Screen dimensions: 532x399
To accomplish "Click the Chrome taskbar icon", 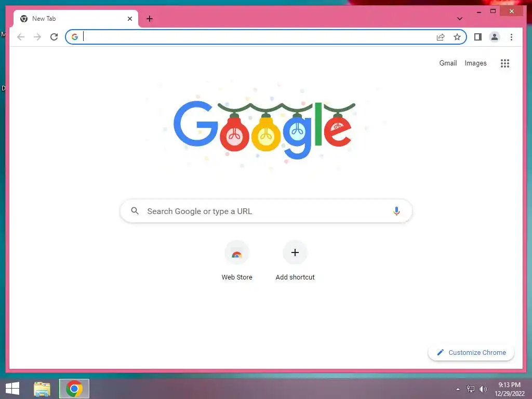I will [74, 389].
